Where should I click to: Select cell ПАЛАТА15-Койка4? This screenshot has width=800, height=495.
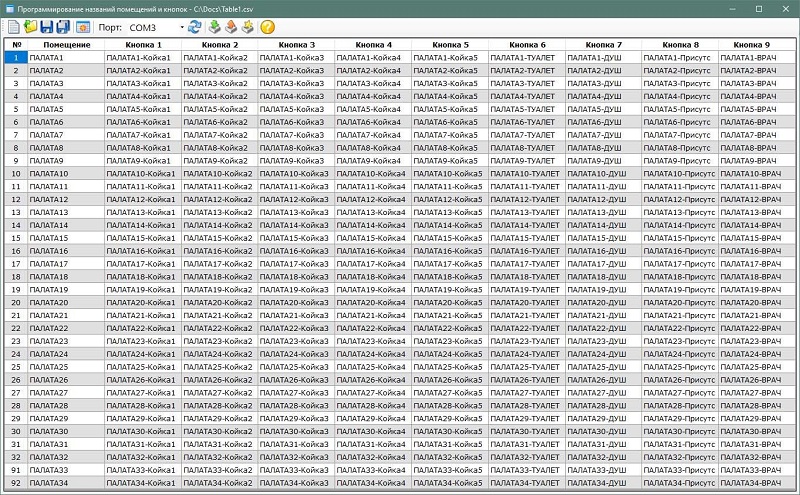(373, 238)
